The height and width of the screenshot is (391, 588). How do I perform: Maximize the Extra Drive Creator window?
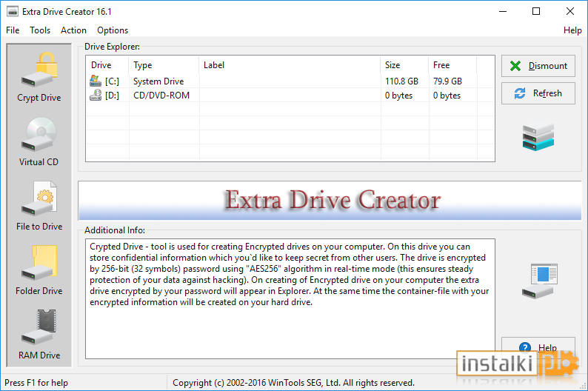(536, 12)
